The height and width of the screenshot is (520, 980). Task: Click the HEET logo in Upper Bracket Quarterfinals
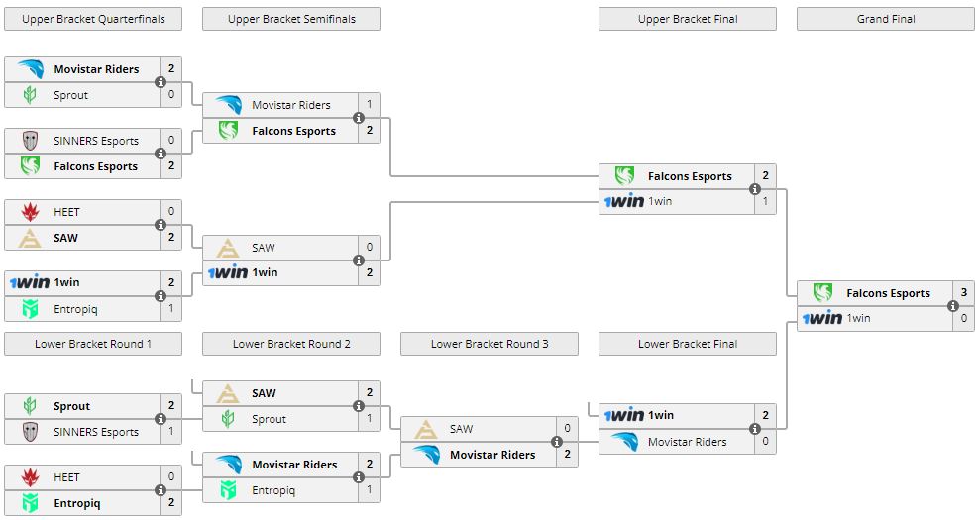coord(30,212)
